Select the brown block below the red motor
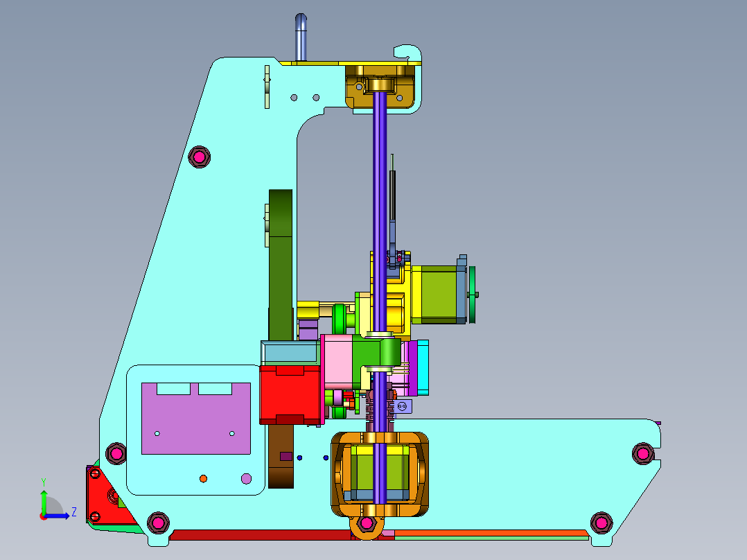This screenshot has height=560, width=747. [281, 456]
